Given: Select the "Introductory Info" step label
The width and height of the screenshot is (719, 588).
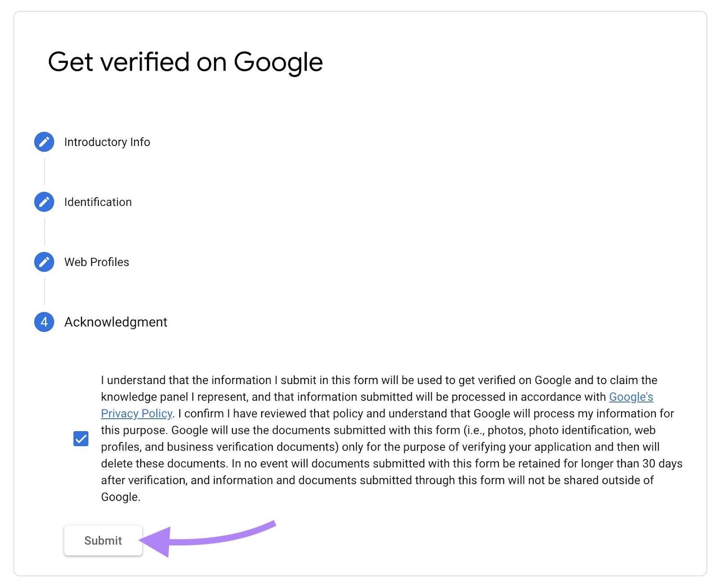Looking at the screenshot, I should point(107,142).
